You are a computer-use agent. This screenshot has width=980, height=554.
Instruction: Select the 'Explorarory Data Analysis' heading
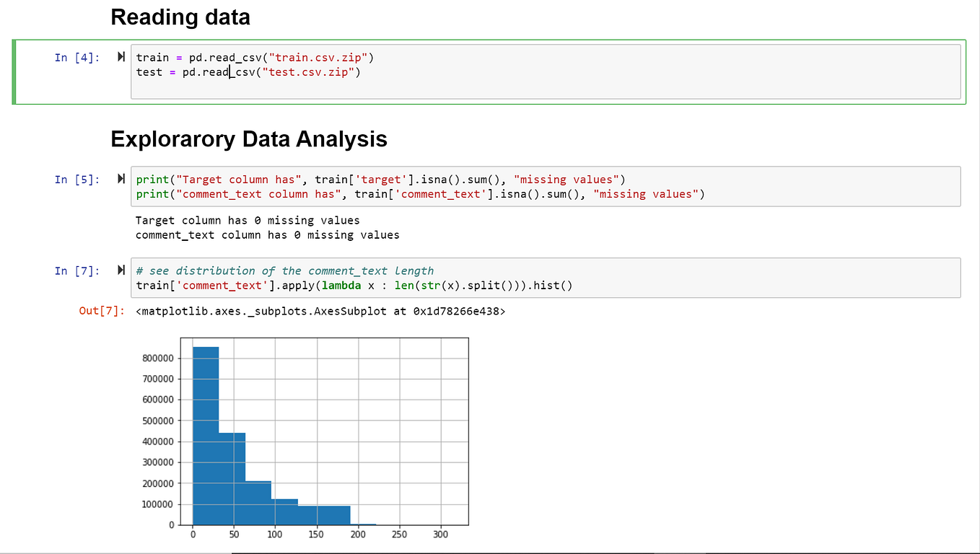point(249,138)
